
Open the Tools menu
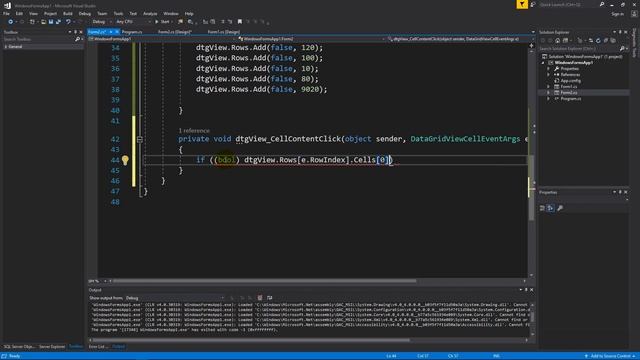118,13
